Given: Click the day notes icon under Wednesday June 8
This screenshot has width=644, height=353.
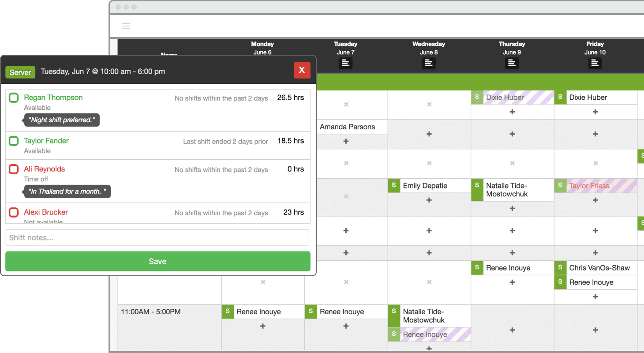Looking at the screenshot, I should pyautogui.click(x=429, y=63).
